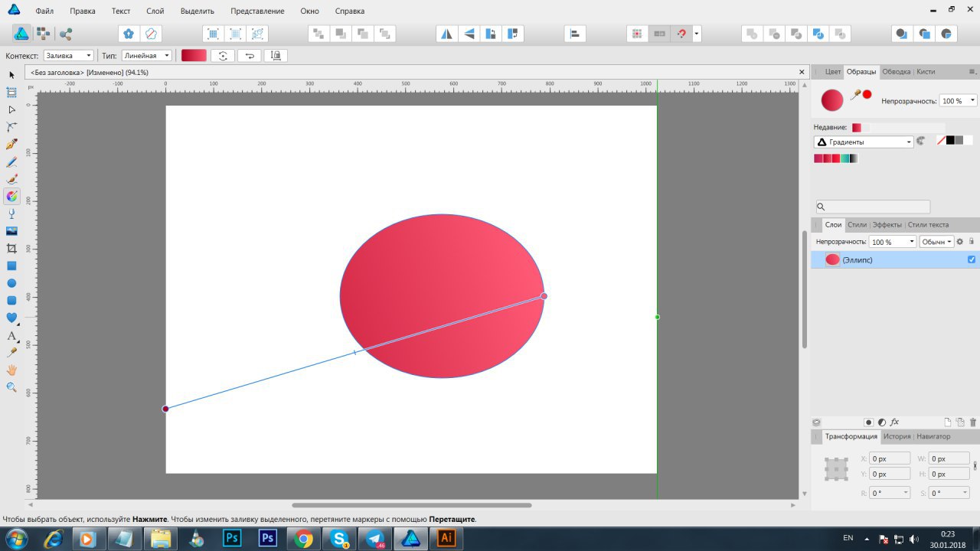
Task: Click the reverse gradient button
Action: pos(249,56)
